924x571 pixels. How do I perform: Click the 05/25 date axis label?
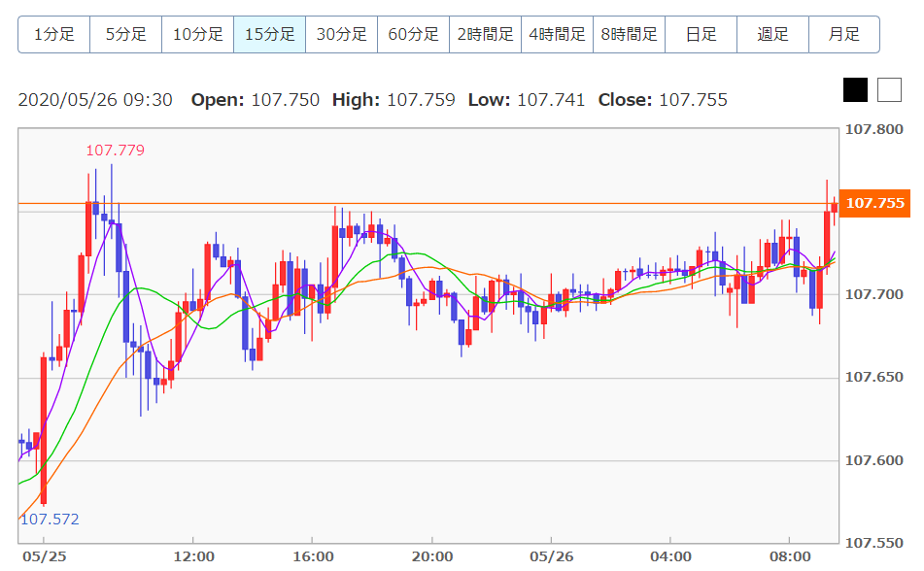coord(44,556)
